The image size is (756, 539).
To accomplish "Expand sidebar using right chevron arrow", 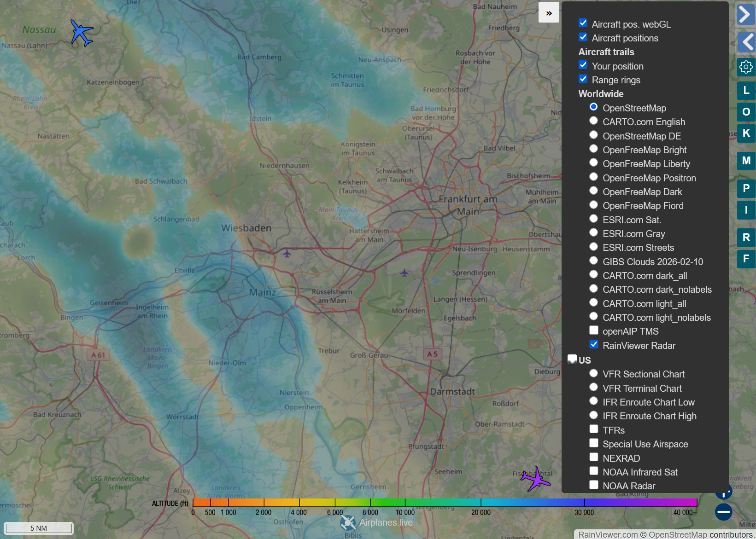I will pyautogui.click(x=746, y=14).
